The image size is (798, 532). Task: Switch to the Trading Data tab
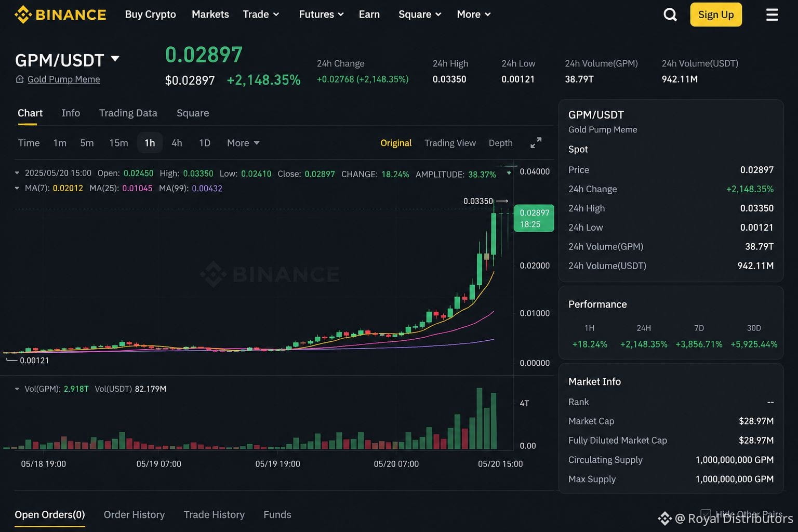pyautogui.click(x=128, y=113)
